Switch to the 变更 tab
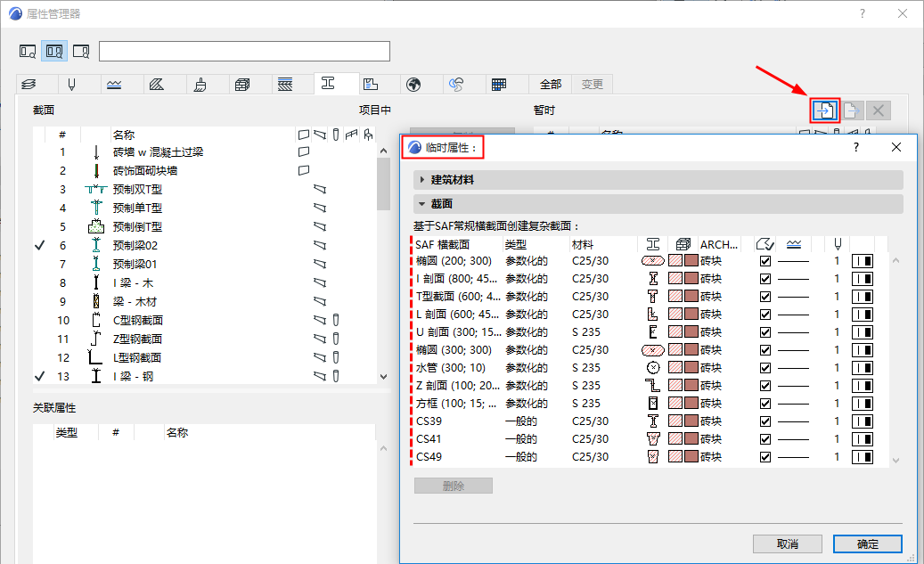 [x=593, y=85]
